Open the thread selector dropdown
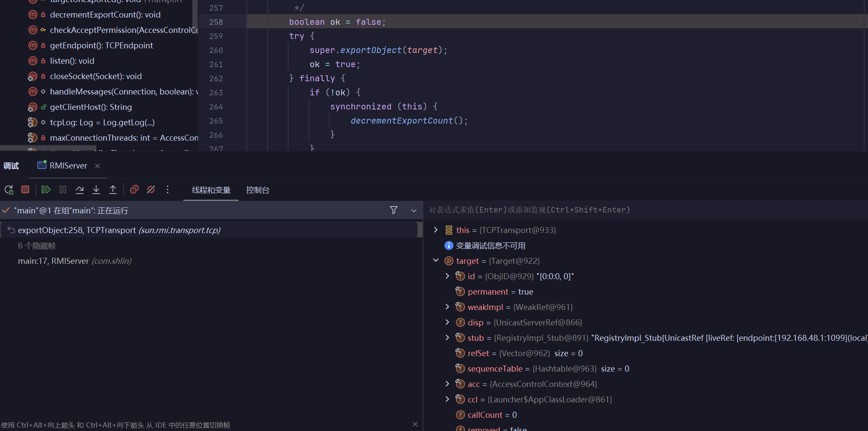 coord(414,210)
